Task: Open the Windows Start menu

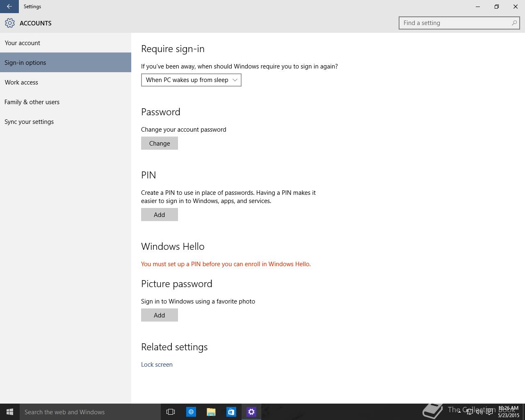Action: point(10,412)
